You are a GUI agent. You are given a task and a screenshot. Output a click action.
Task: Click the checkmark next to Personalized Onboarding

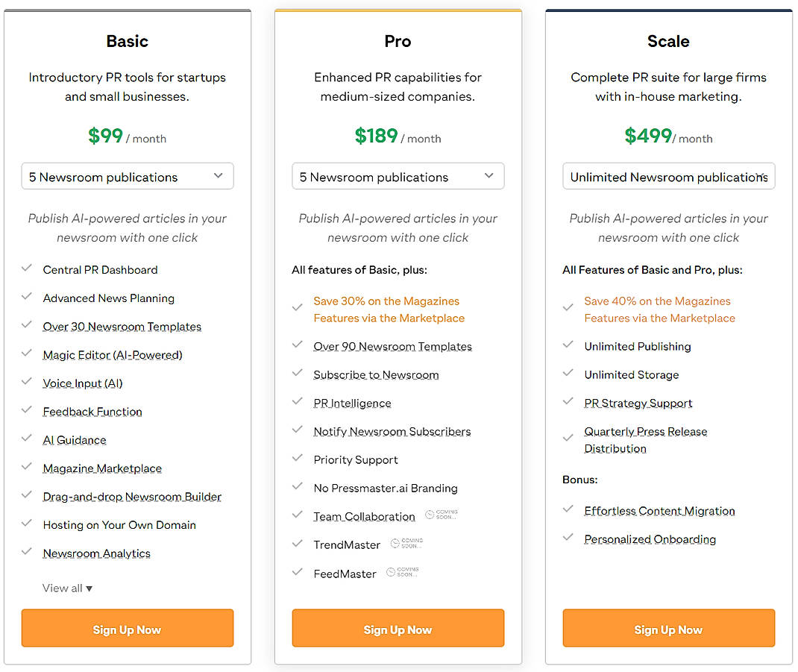click(569, 539)
